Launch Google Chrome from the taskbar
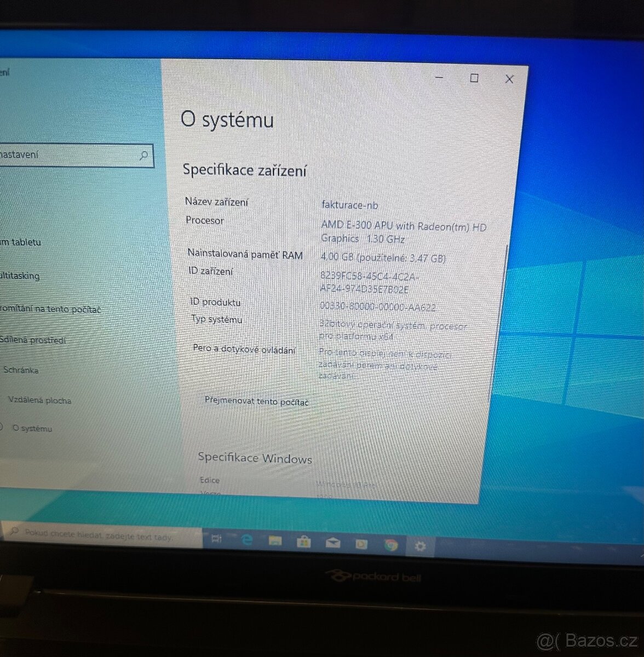The height and width of the screenshot is (657, 644). point(390,545)
